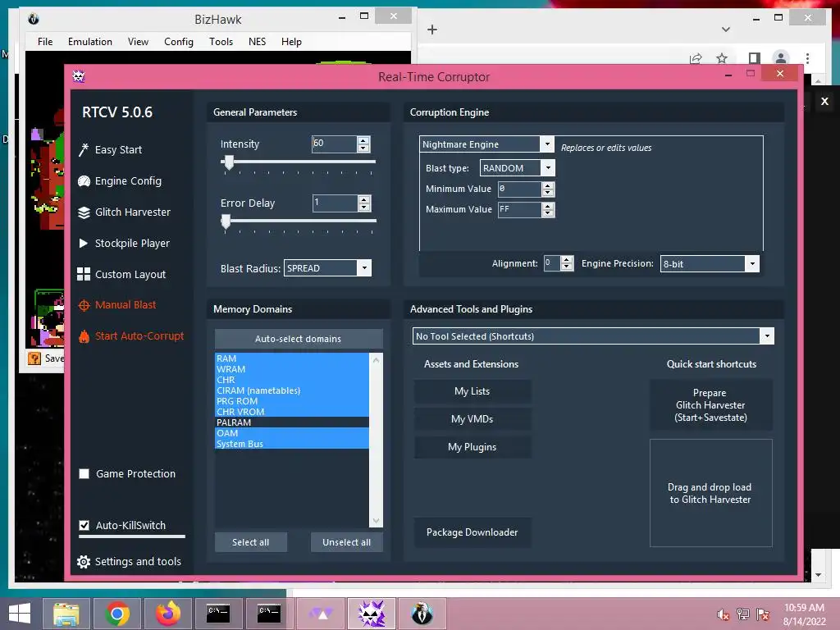Click the muted volume tray icon

(x=724, y=614)
